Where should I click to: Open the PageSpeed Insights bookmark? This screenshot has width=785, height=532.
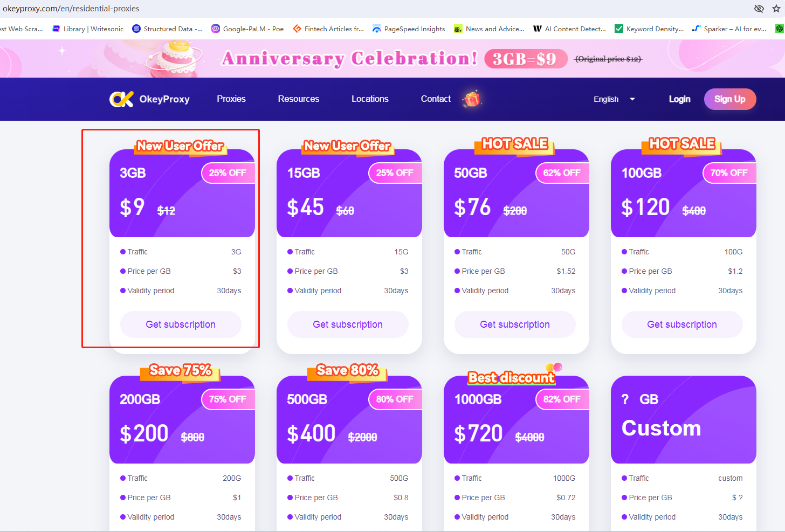coord(409,29)
